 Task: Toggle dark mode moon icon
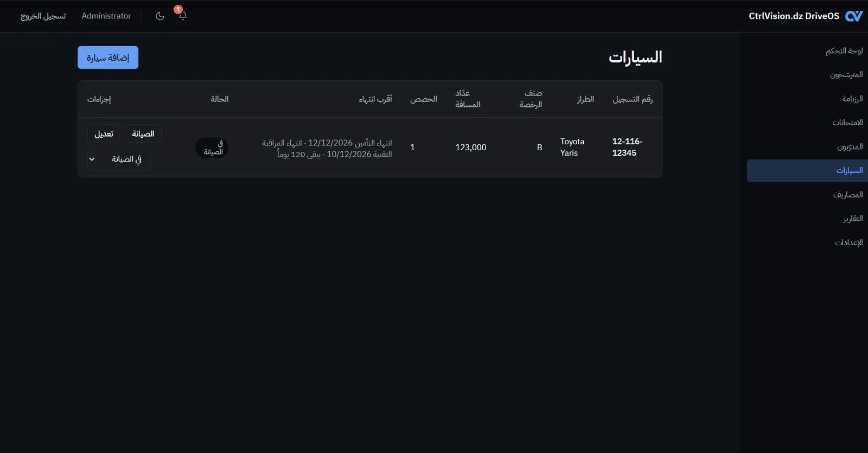[159, 16]
